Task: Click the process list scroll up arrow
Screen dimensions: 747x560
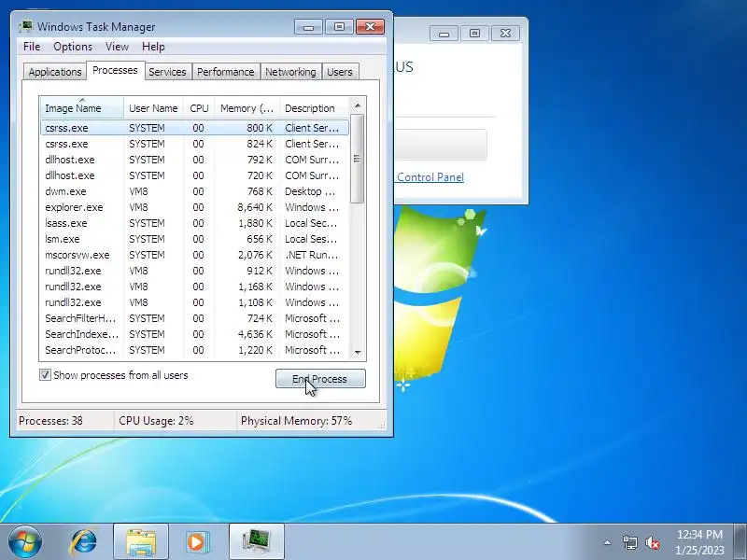Action: point(358,105)
